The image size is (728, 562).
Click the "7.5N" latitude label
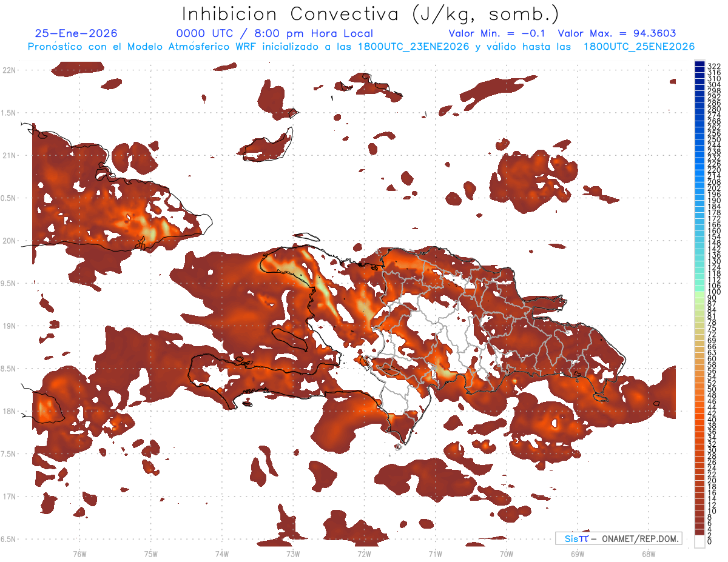[9, 454]
